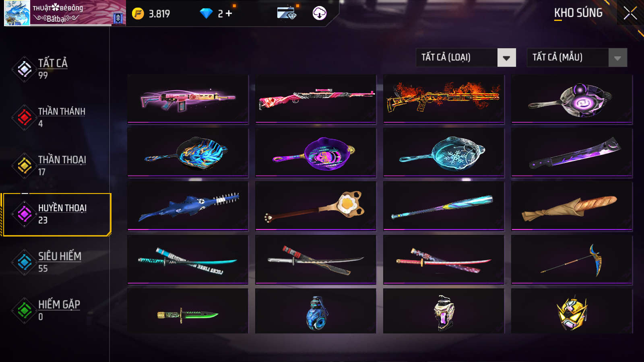This screenshot has width=644, height=362.
Task: Open the player profile banner
Action: (x=65, y=13)
